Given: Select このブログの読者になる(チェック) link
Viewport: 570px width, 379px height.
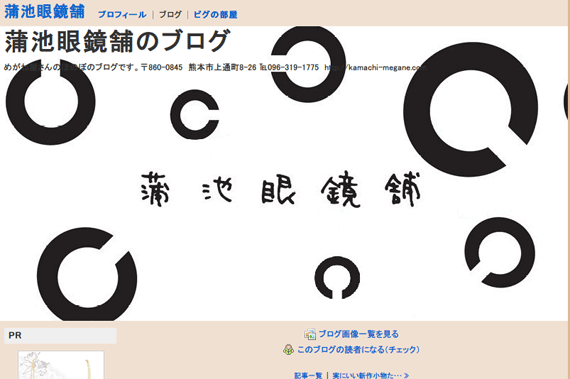Looking at the screenshot, I should [x=358, y=350].
